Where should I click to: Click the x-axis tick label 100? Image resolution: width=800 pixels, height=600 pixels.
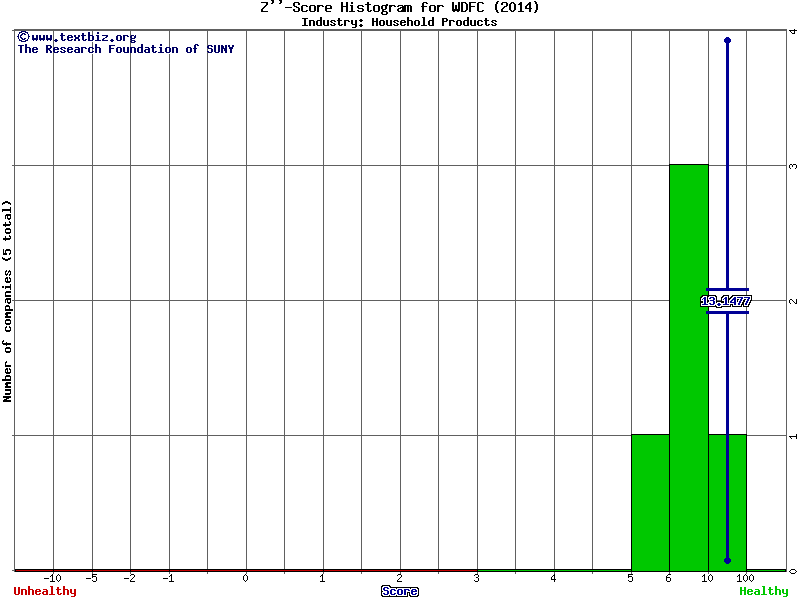745,578
